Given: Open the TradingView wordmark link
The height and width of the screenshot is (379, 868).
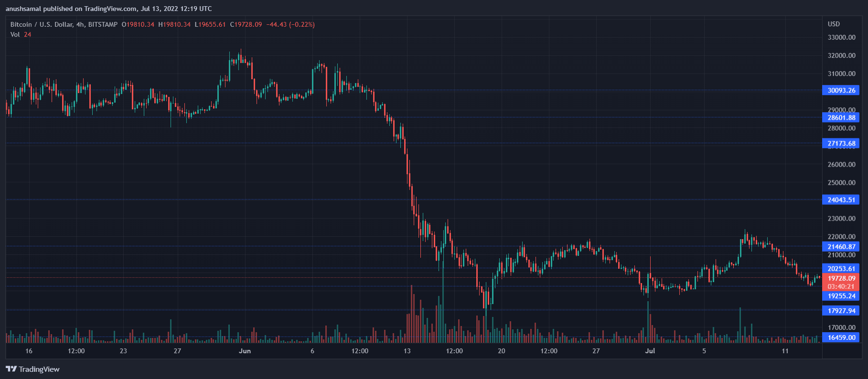Looking at the screenshot, I should point(39,369).
